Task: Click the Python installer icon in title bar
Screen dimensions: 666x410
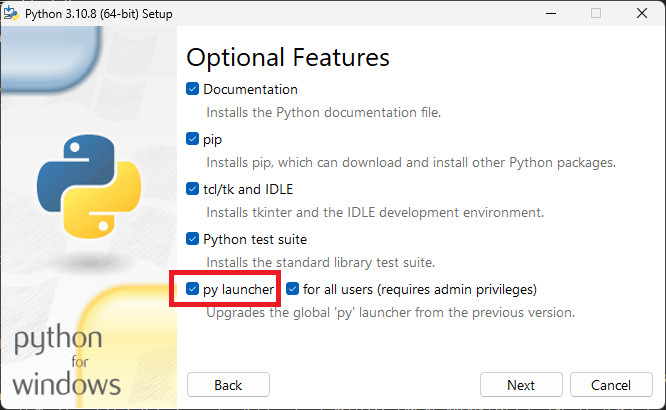Action: [11, 14]
